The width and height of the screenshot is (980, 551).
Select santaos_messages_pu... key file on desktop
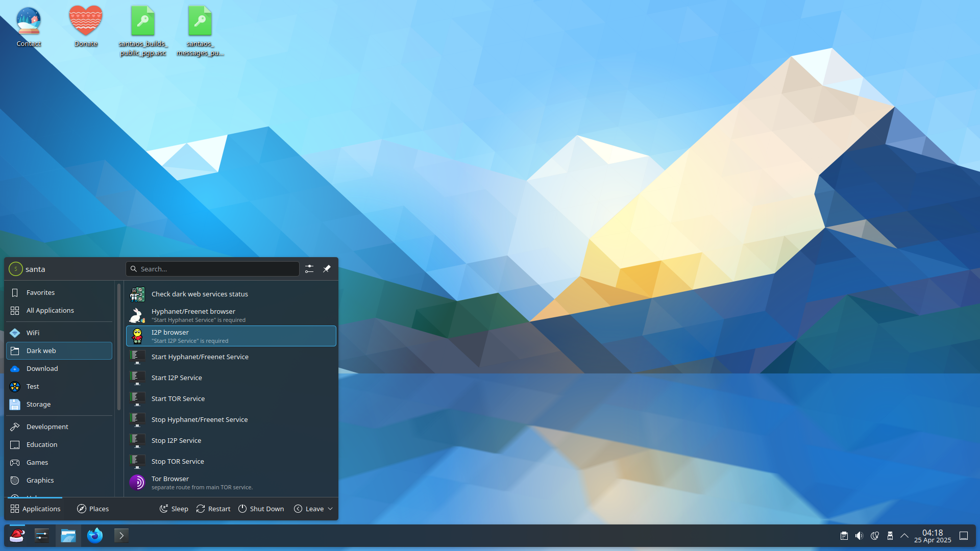[200, 31]
